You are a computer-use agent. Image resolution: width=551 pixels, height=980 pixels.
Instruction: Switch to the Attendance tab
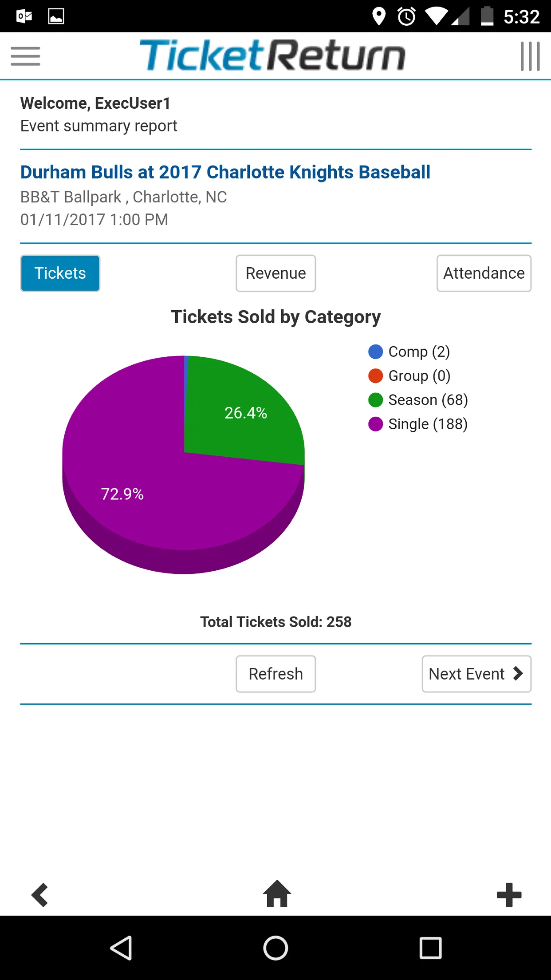(x=484, y=273)
